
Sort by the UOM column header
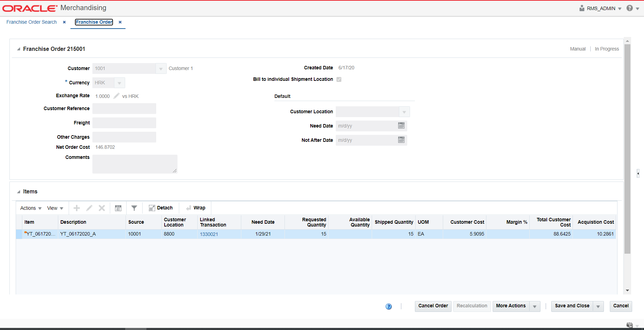click(429, 222)
